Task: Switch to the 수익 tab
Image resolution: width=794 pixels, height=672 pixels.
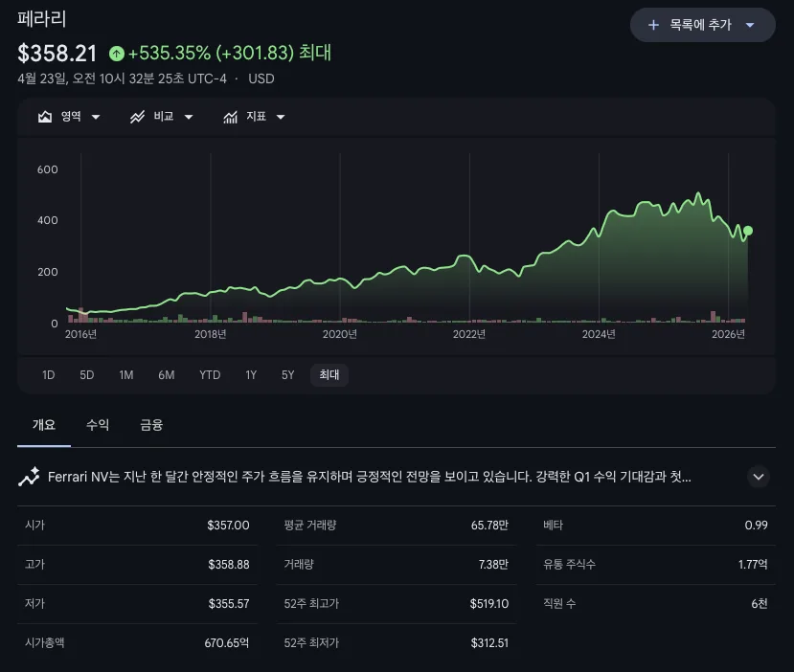Action: (x=98, y=425)
